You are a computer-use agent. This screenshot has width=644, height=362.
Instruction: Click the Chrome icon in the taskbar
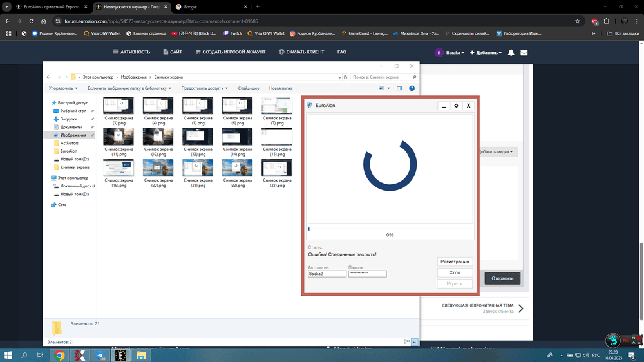click(x=59, y=355)
